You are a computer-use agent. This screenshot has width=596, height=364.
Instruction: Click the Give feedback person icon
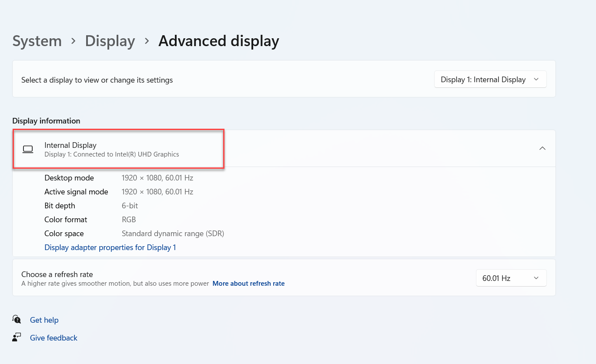[x=17, y=337]
